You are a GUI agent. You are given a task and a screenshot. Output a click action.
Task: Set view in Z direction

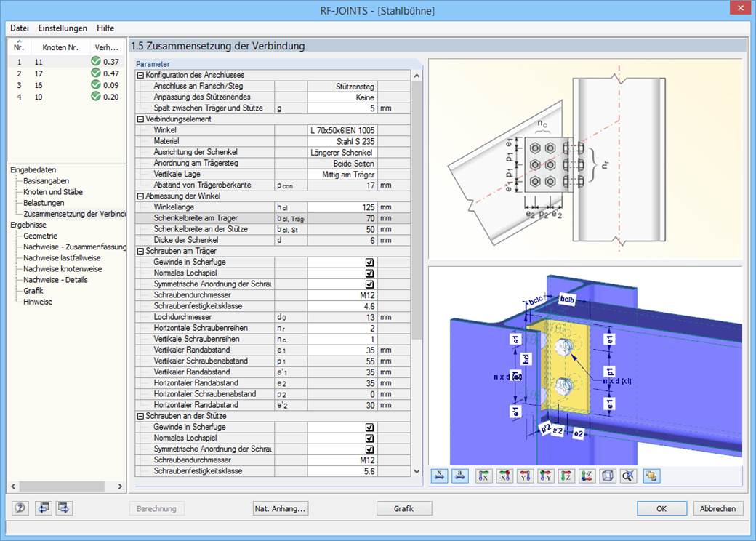coord(566,476)
